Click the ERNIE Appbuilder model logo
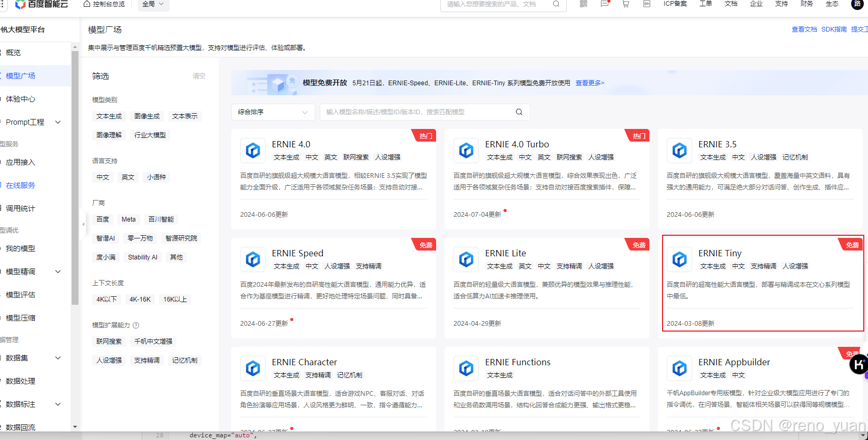 [679, 368]
